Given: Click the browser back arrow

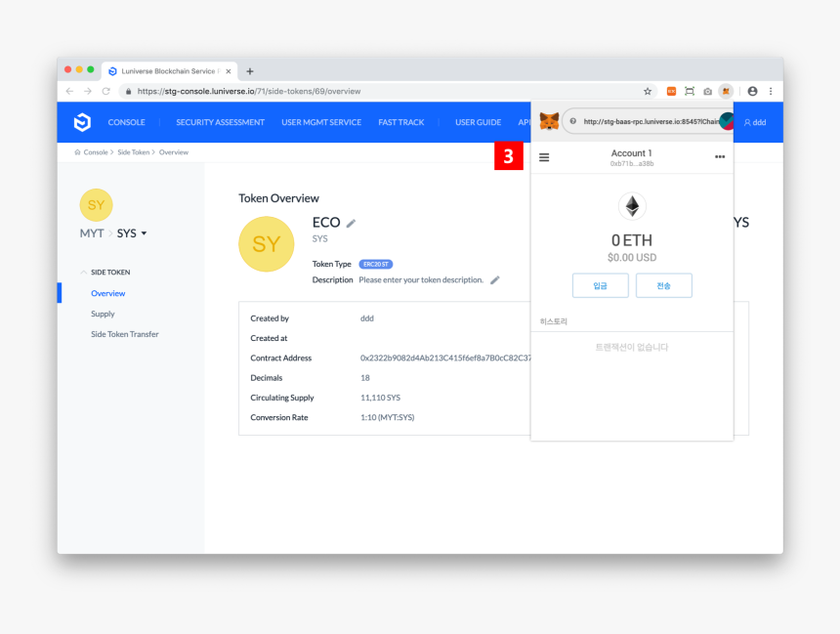Looking at the screenshot, I should pos(69,91).
